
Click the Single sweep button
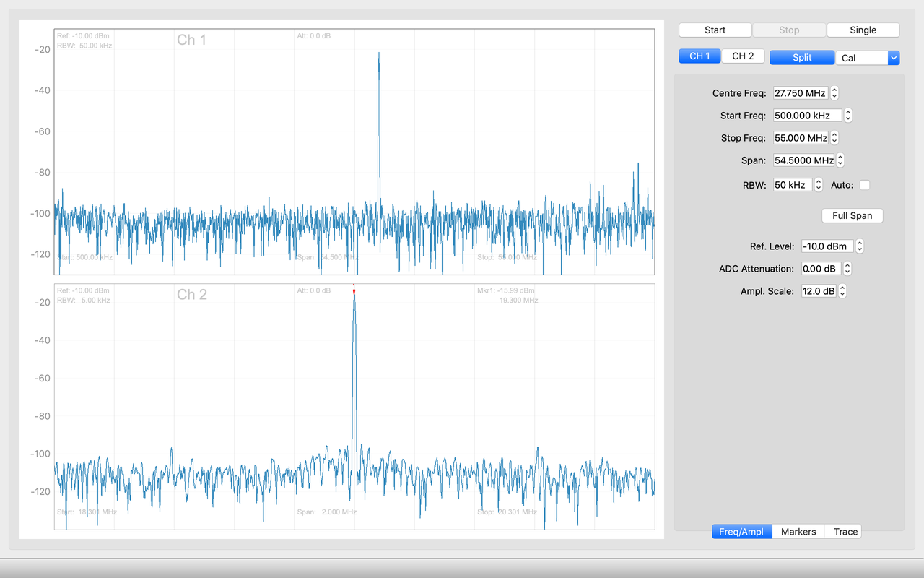[x=863, y=30]
